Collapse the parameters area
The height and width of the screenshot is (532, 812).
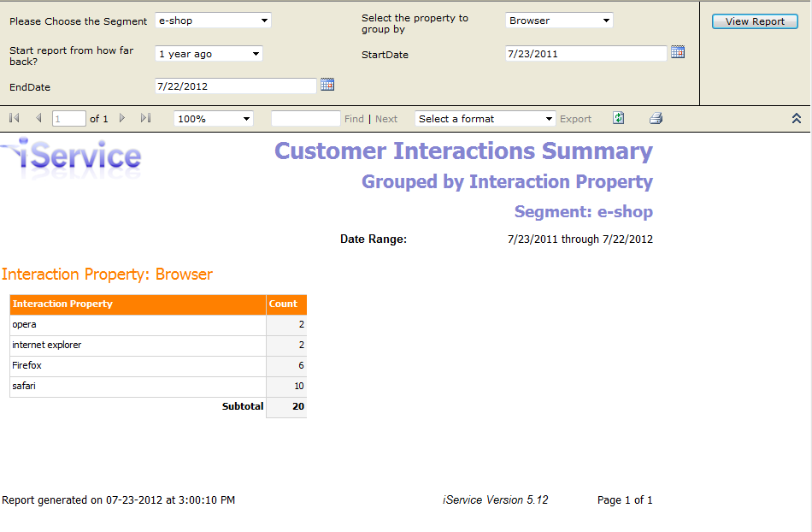coord(796,119)
